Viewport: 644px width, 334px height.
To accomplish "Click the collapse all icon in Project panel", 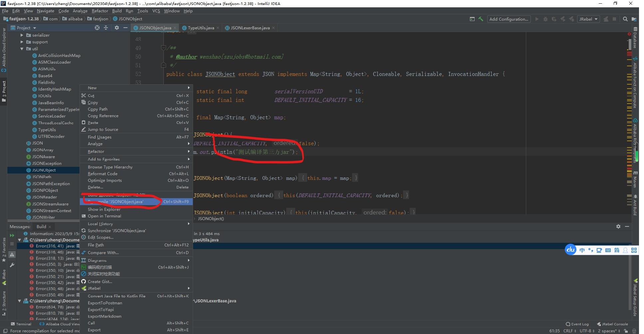I will [x=106, y=28].
